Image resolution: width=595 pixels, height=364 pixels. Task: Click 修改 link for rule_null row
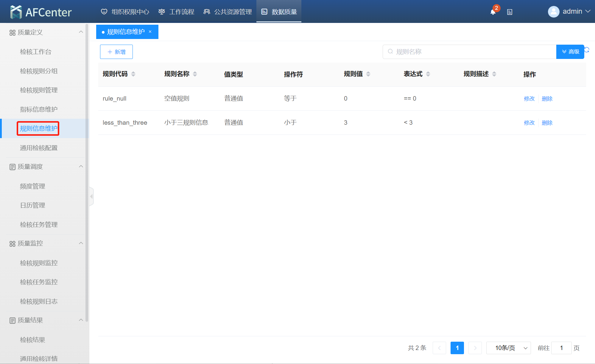pos(529,99)
